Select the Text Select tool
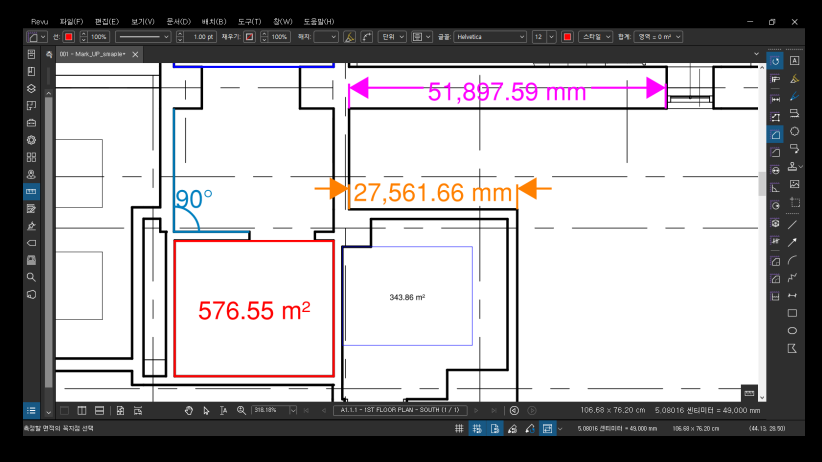Screen dimensions: 822x462 [x=223, y=411]
